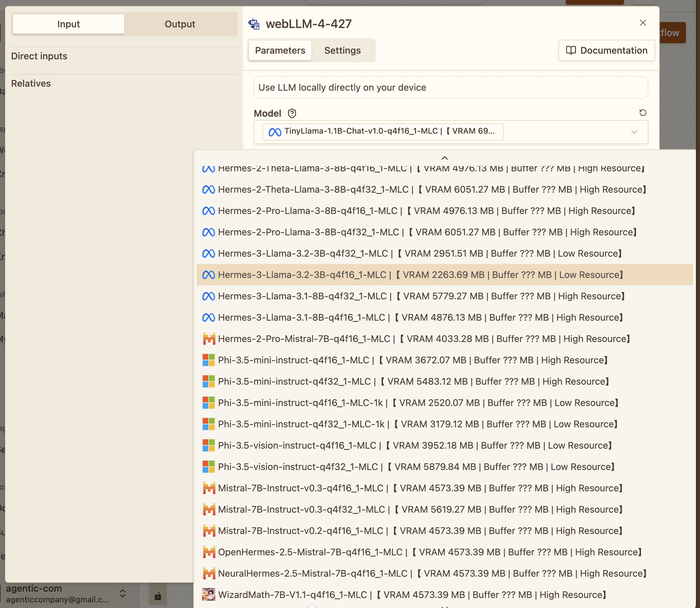Image resolution: width=700 pixels, height=608 pixels.
Task: Click Mistral icon of NeuralHermes-2.5 row
Action: pos(209,574)
